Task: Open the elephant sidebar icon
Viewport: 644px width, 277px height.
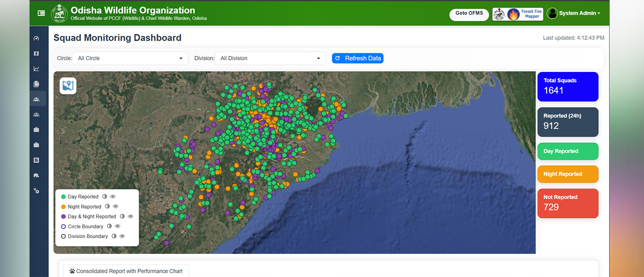Action: click(36, 175)
